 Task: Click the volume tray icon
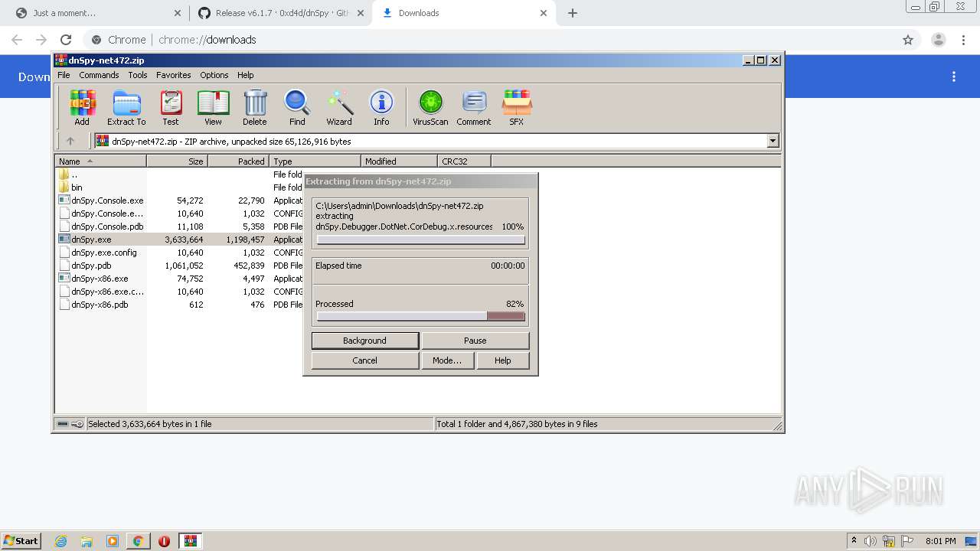tap(871, 541)
